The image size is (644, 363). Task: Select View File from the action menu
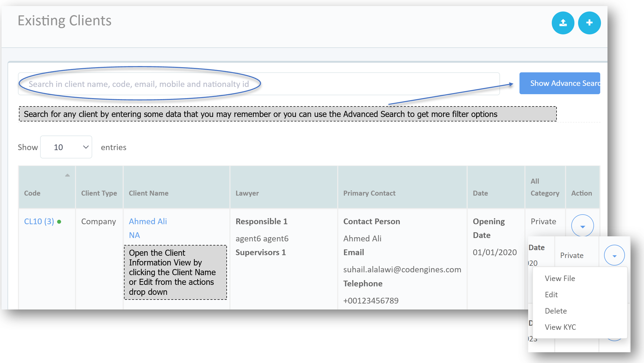pos(560,278)
